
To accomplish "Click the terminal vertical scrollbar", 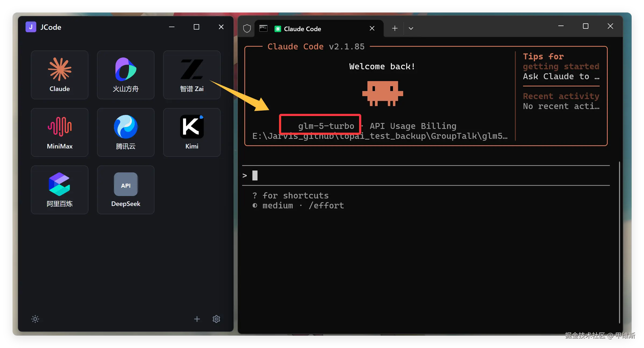I will click(x=619, y=242).
